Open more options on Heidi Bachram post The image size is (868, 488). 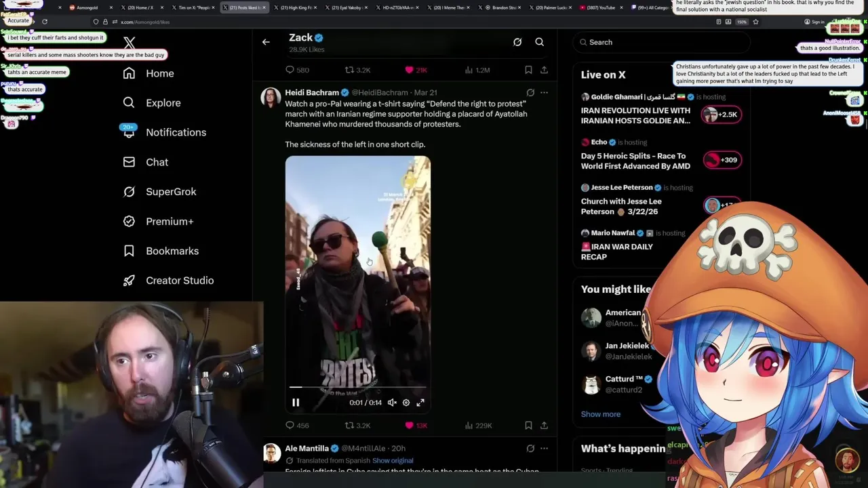tap(544, 93)
